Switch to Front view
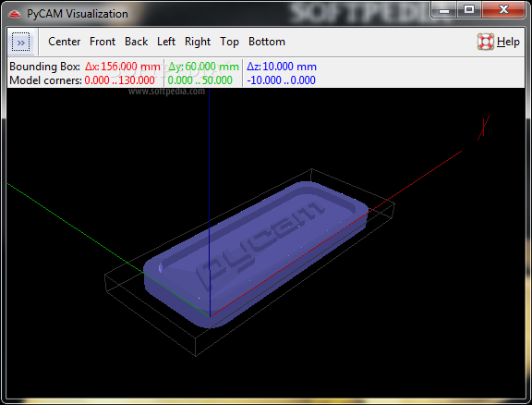This screenshot has width=532, height=405. [x=103, y=42]
